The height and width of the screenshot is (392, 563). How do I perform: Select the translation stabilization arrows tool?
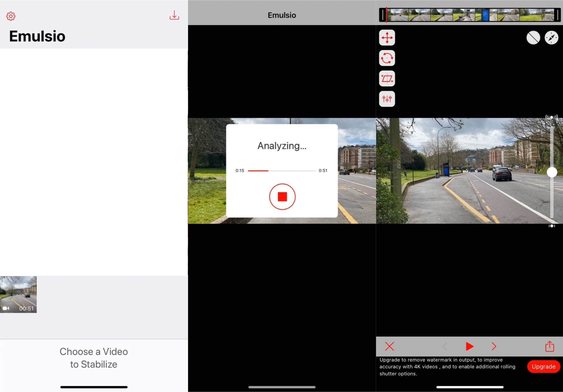coord(387,38)
